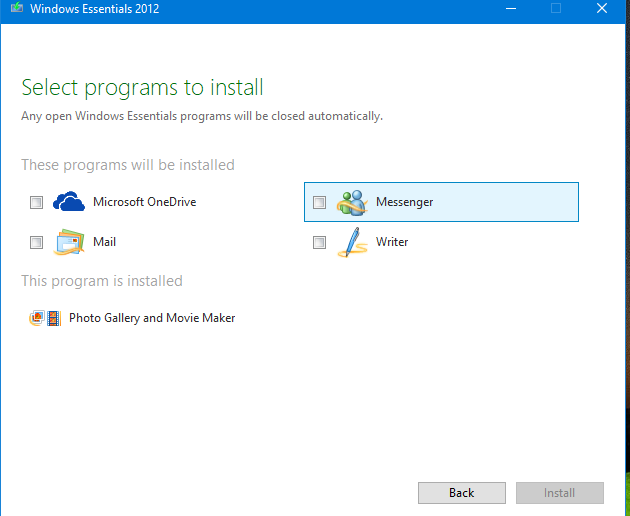Check the Messenger checkbox
630x516 pixels.
(319, 202)
